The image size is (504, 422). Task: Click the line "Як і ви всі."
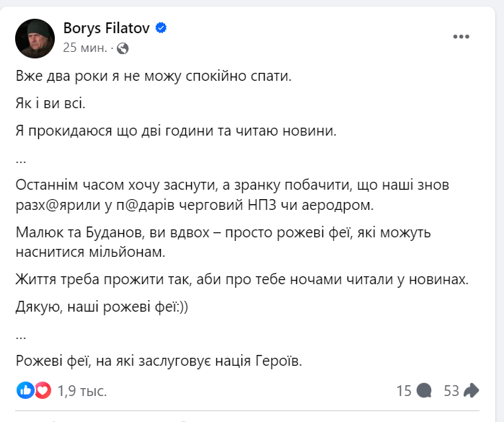pos(50,104)
